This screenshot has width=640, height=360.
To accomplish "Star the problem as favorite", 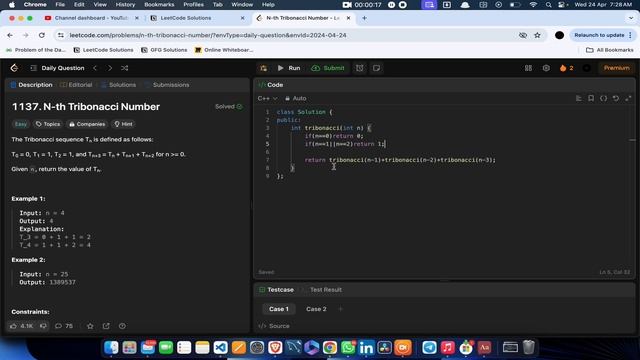I will [x=90, y=326].
